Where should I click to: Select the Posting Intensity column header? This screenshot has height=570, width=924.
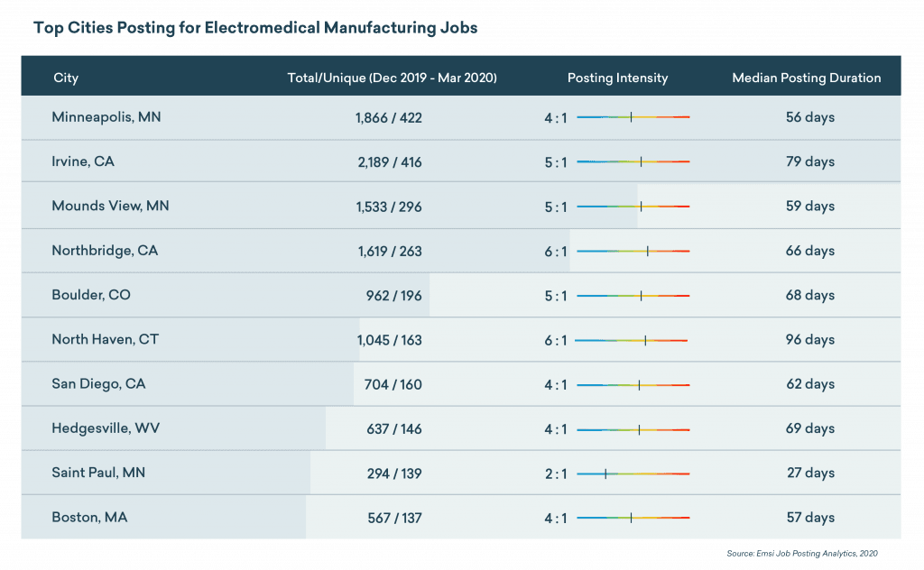pyautogui.click(x=617, y=78)
